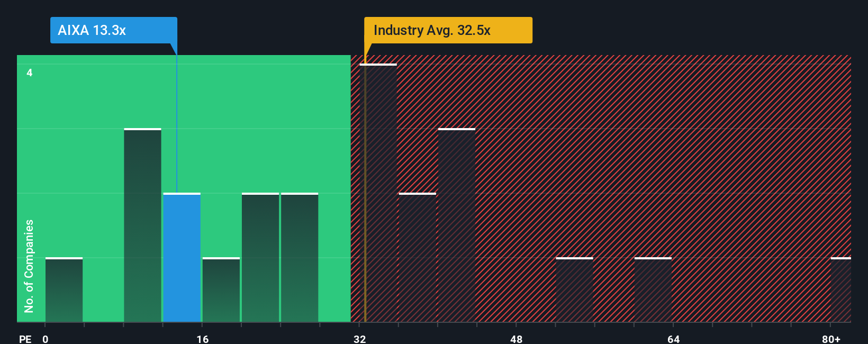The image size is (868, 344).
Task: Click the bar just before PE 64
Action: (x=653, y=289)
